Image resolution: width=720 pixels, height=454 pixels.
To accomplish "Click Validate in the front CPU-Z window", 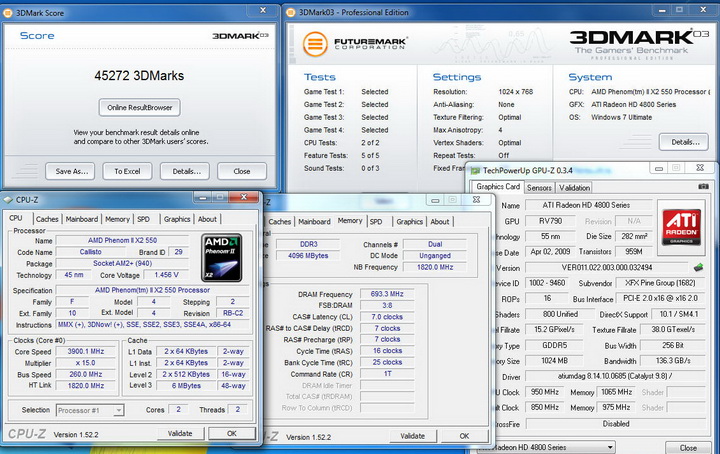I will click(180, 433).
